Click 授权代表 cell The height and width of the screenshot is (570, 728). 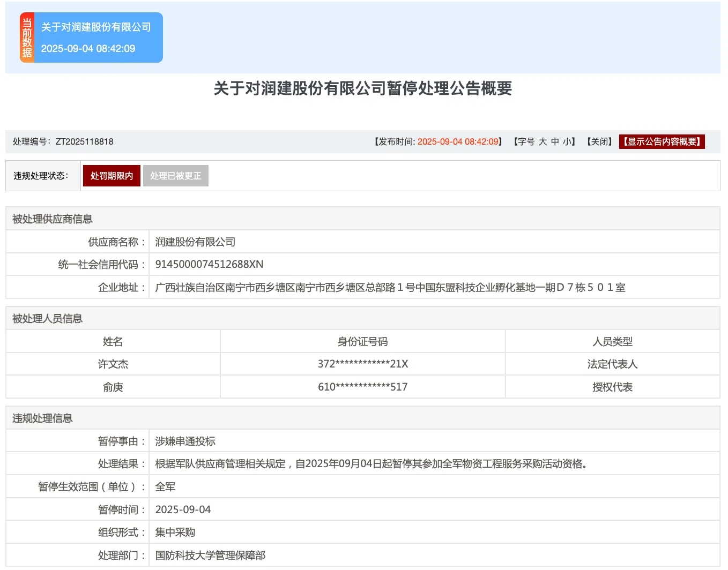pos(613,387)
